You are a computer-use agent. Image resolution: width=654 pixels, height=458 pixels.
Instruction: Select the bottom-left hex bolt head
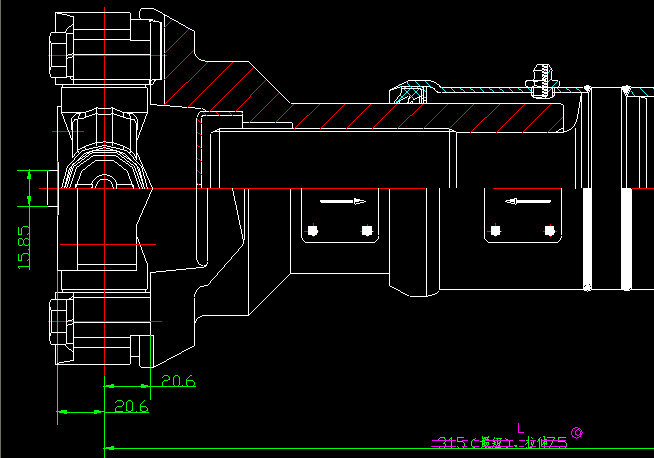point(57,327)
